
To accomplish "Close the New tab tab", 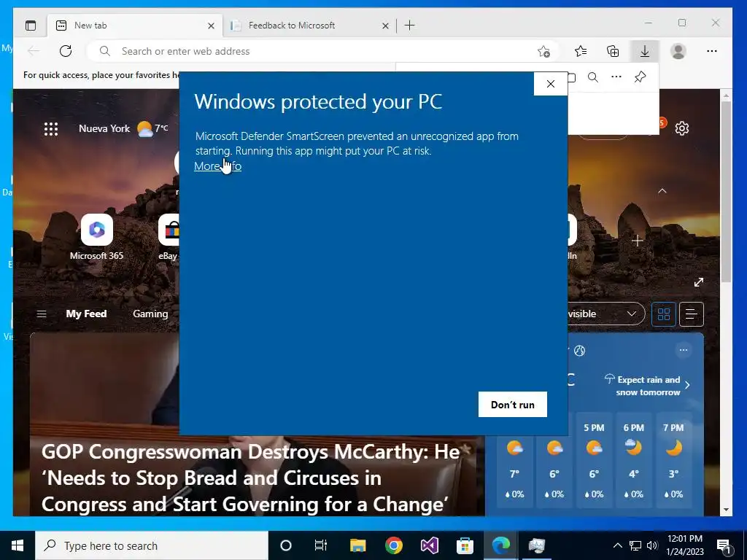I will click(x=211, y=26).
